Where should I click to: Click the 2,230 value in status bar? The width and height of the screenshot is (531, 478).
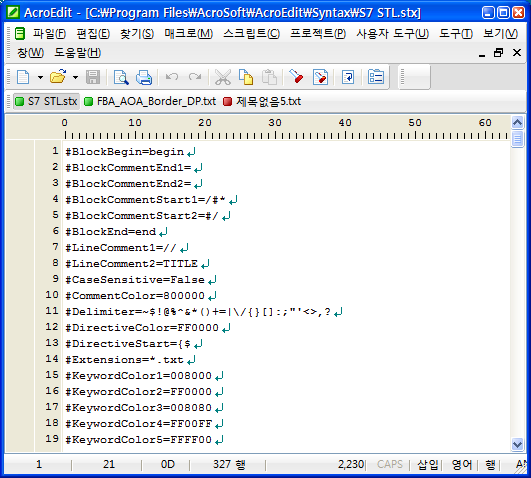point(351,464)
